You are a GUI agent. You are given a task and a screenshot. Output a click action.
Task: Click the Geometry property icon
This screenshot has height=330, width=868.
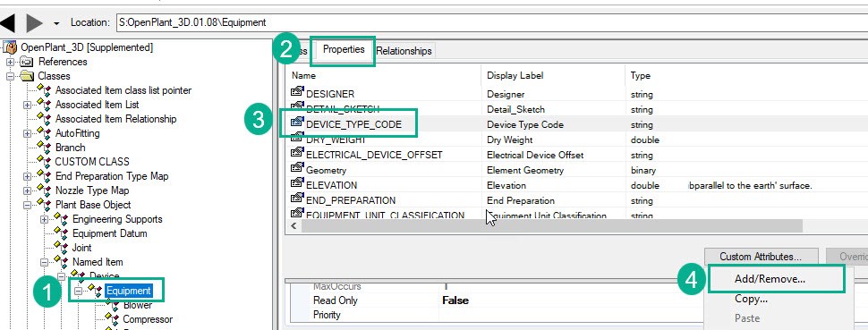[x=297, y=169]
